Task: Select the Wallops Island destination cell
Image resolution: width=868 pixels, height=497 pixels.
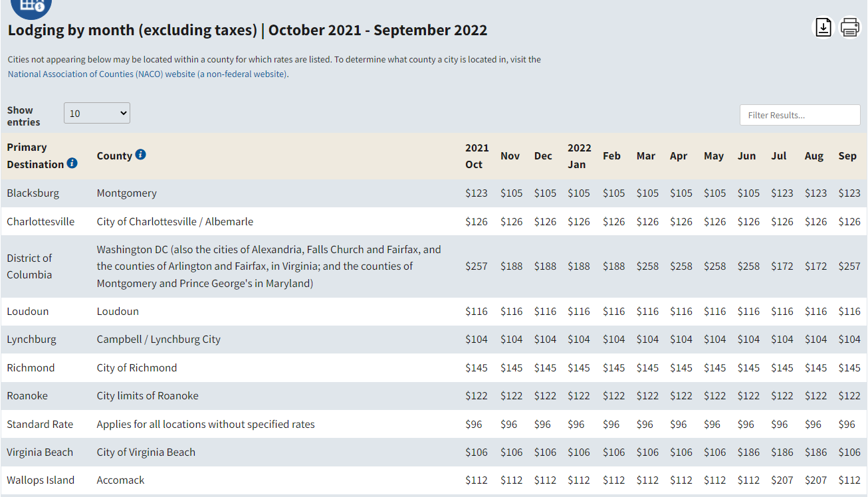Action: click(x=41, y=480)
